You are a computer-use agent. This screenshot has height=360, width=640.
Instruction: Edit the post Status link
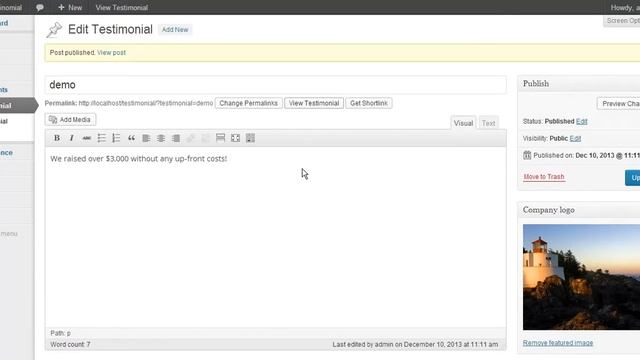click(x=581, y=122)
